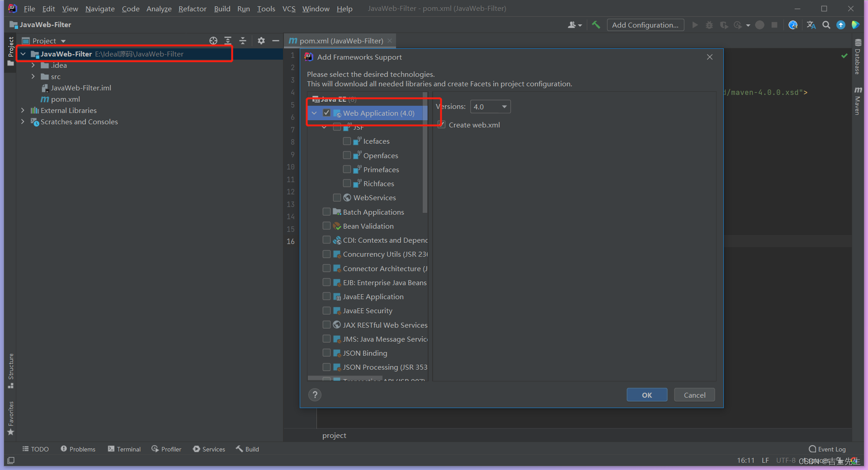The height and width of the screenshot is (470, 868).
Task: Open the Terminal tool tab
Action: 124,449
